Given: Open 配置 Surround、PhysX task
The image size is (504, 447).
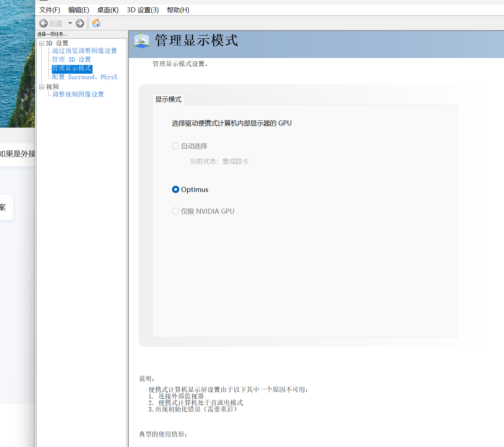Looking at the screenshot, I should point(85,77).
